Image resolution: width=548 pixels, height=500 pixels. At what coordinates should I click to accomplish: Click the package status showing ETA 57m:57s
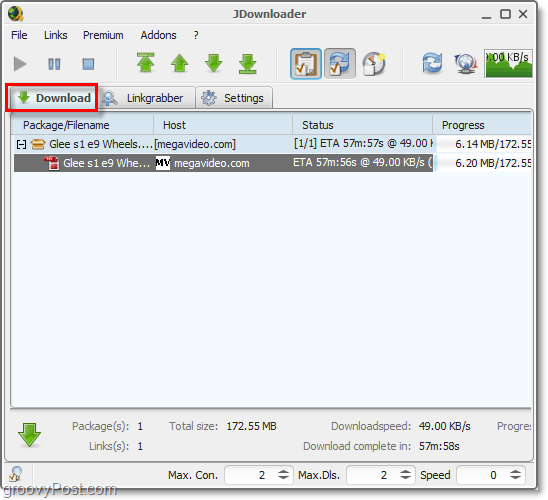363,144
